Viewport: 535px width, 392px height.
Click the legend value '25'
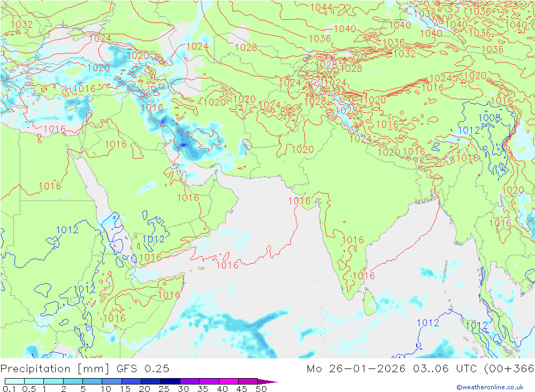164,389
